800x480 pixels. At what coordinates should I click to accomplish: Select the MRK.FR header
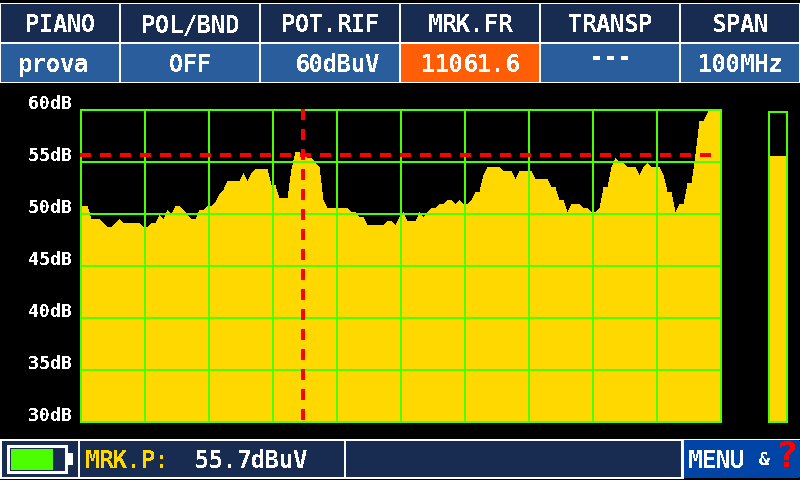tap(470, 23)
